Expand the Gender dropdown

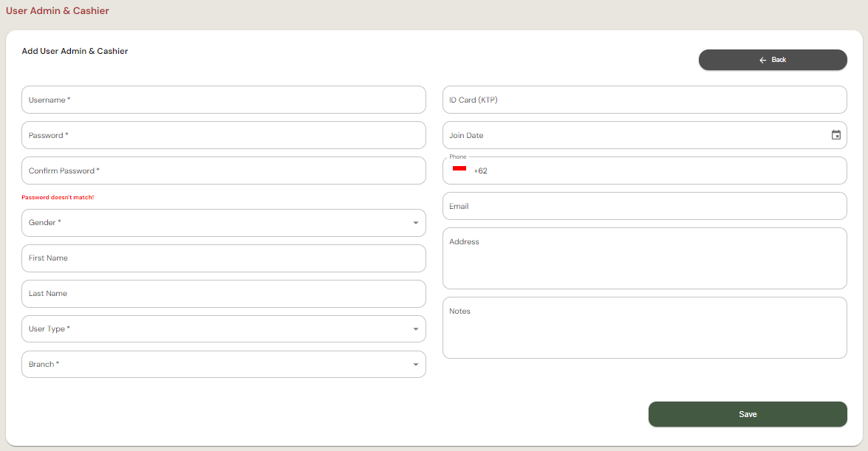pyautogui.click(x=223, y=223)
